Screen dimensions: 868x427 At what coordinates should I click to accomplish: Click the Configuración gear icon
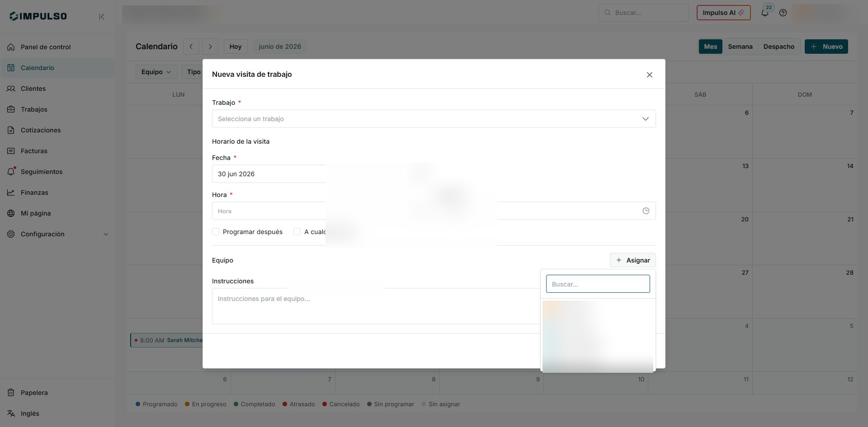(x=11, y=234)
